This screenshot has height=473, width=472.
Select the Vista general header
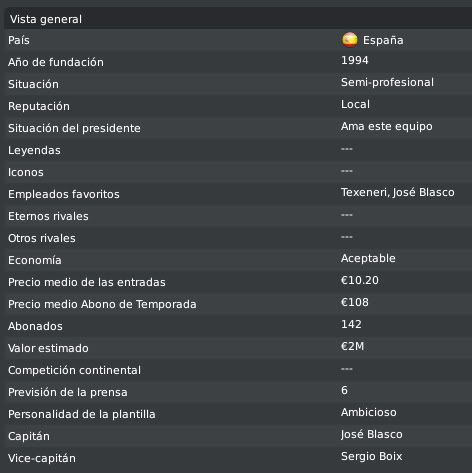pyautogui.click(x=238, y=18)
